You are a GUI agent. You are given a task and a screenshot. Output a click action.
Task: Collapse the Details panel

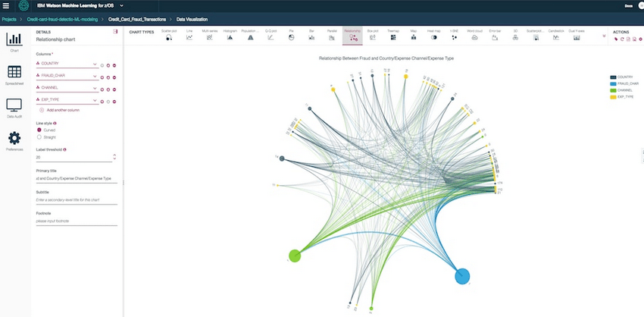[115, 32]
